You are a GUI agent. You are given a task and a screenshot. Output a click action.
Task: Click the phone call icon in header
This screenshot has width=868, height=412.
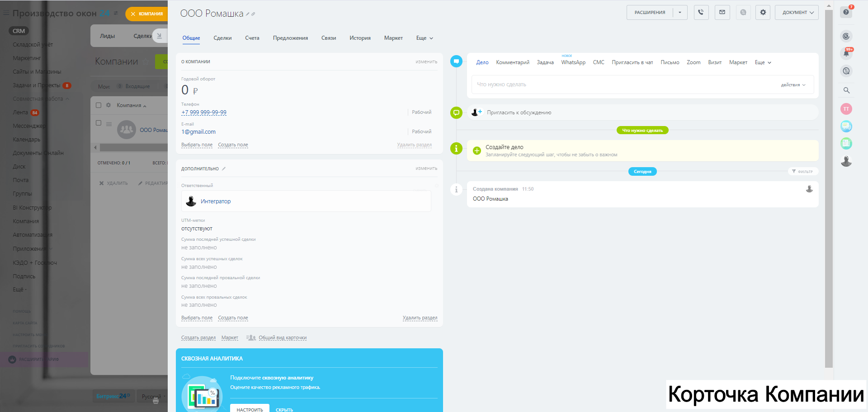coord(701,13)
